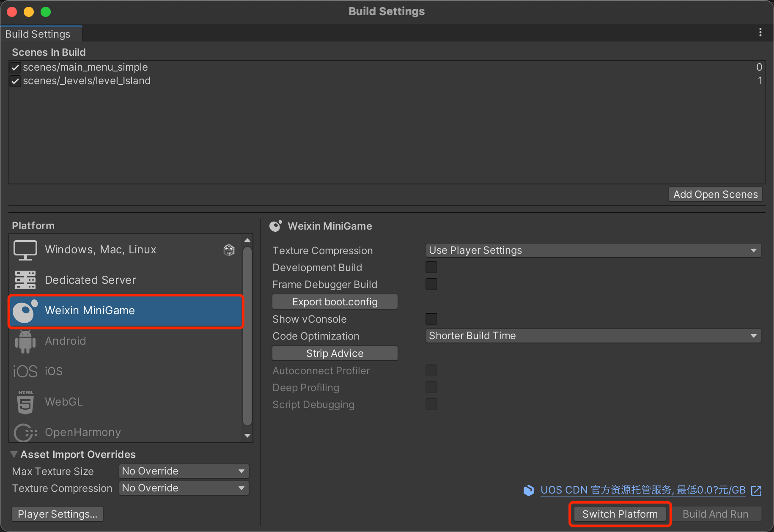The image size is (774, 532).
Task: Click the Unity active-platform badge icon
Action: (229, 250)
